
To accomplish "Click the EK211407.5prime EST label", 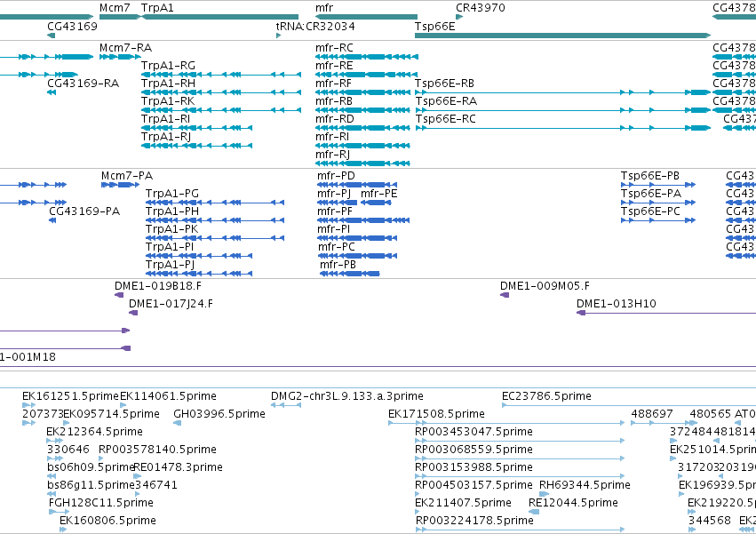I will 463,503.
